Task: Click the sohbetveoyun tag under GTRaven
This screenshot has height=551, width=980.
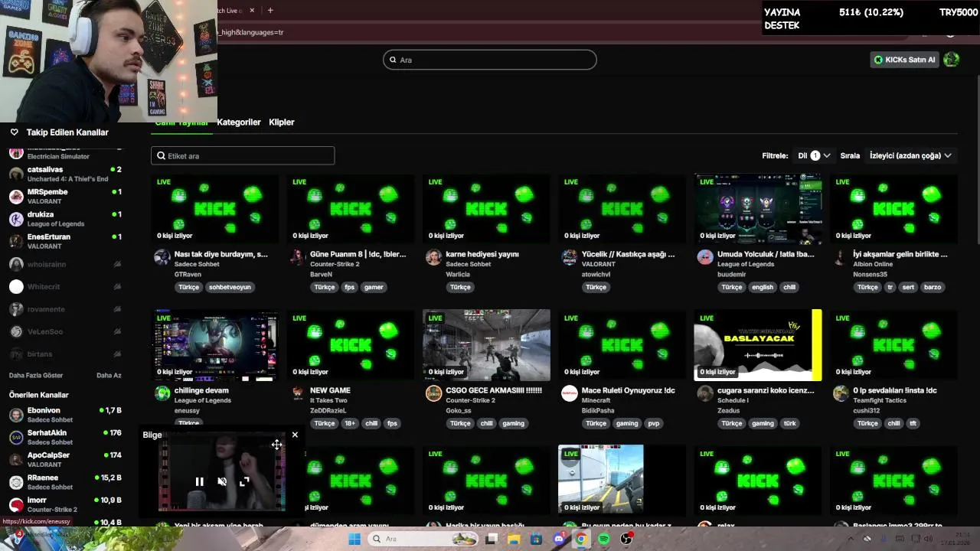Action: click(230, 287)
